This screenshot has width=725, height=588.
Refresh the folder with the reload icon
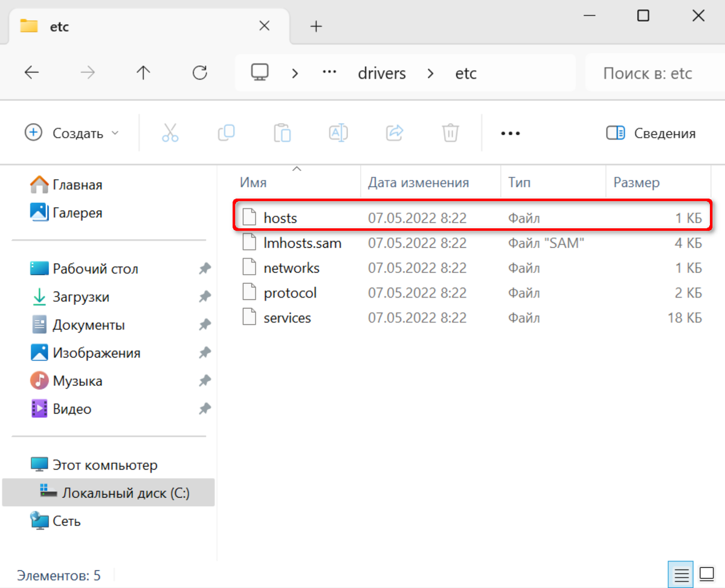pyautogui.click(x=199, y=73)
